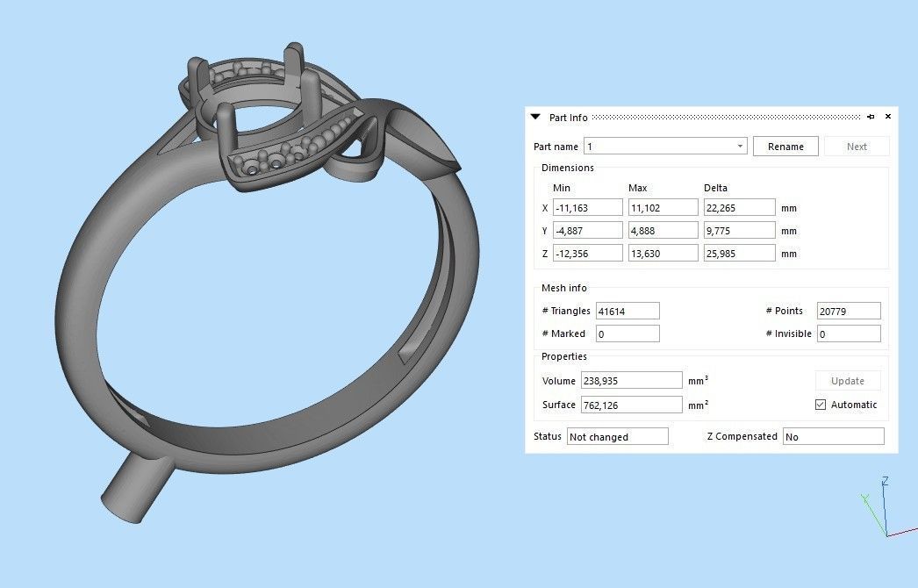Select the Z Delta field 25,985

click(x=740, y=253)
